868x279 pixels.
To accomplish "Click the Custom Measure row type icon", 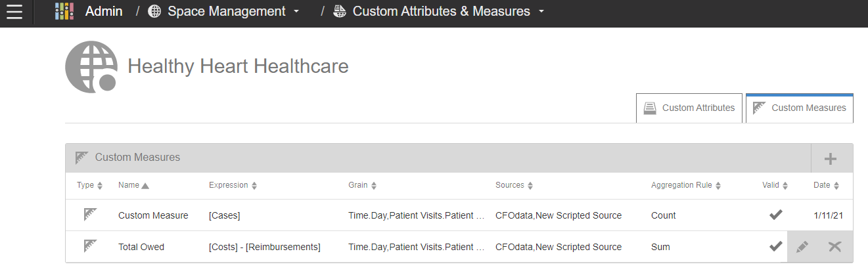I will coord(90,215).
